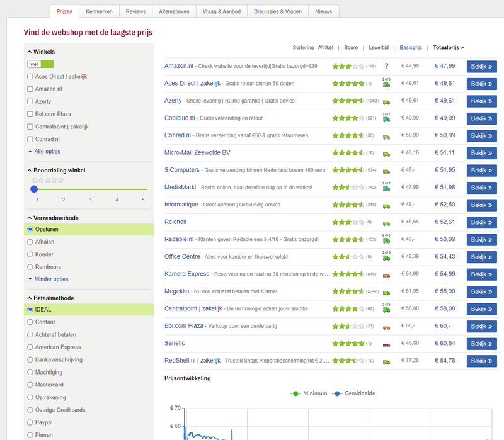Open the Reviews tab
The image size is (504, 440).
coord(135,11)
